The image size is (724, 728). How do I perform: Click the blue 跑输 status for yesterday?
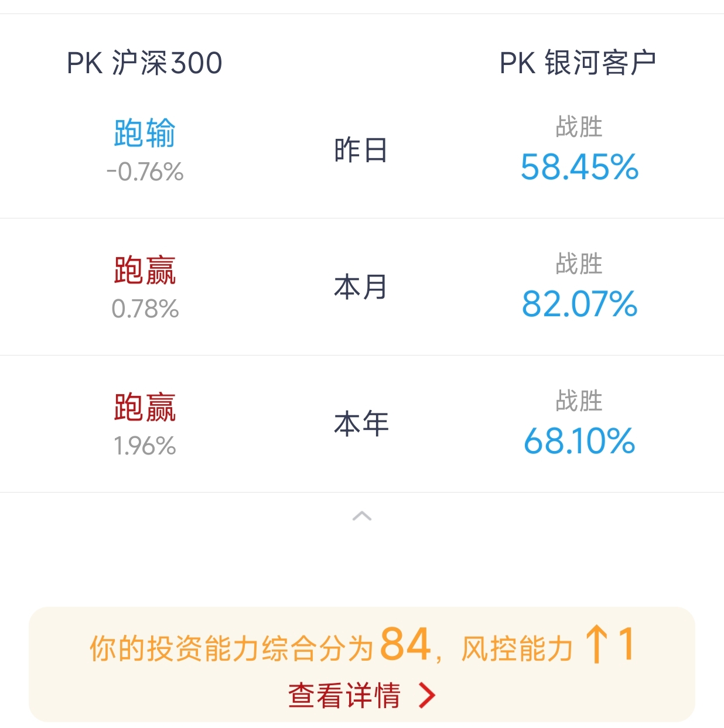click(145, 133)
